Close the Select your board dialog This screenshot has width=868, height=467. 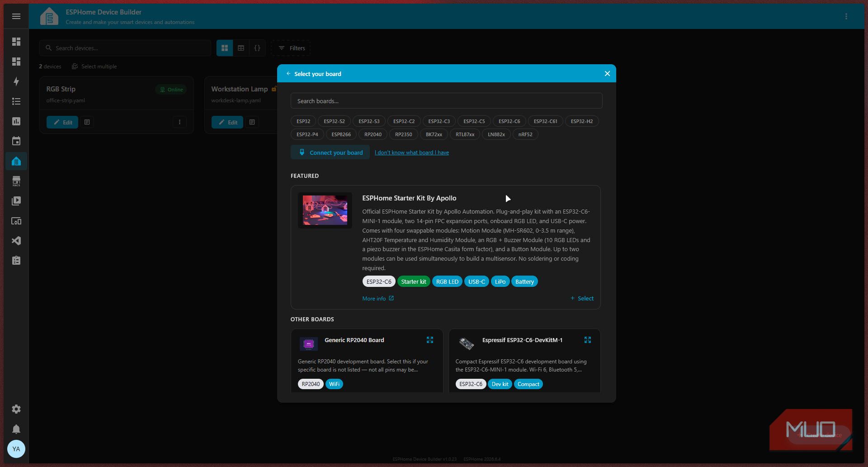[607, 73]
